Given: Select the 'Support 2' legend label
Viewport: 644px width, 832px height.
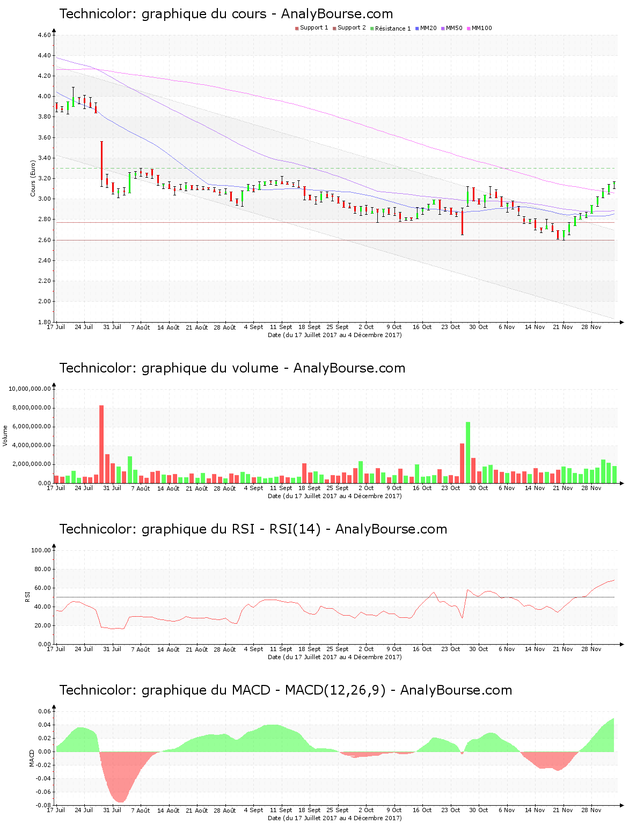Looking at the screenshot, I should pos(352,28).
